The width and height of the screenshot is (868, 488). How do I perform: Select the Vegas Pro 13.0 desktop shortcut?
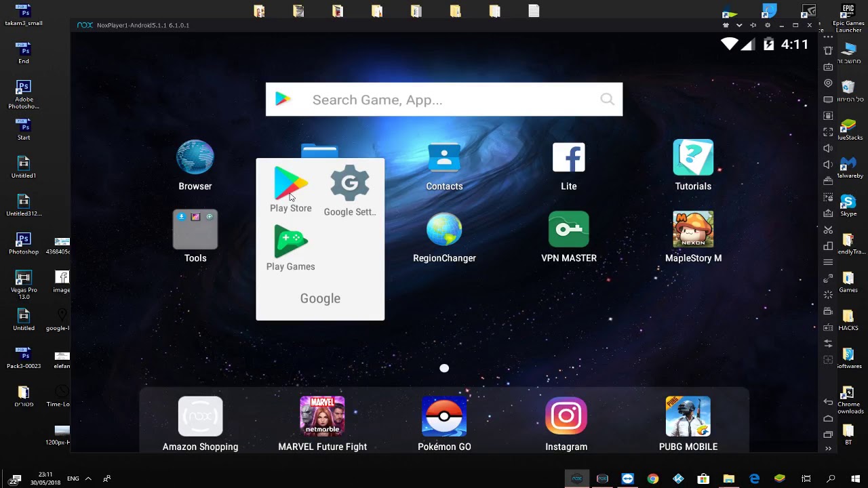pyautogui.click(x=24, y=285)
